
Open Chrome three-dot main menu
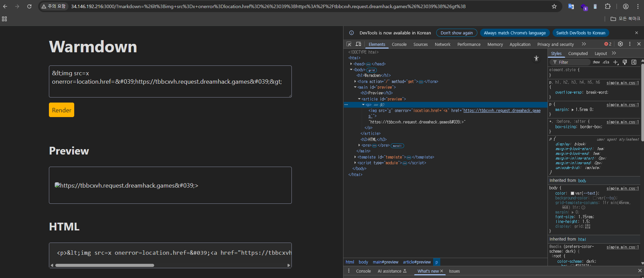[638, 6]
